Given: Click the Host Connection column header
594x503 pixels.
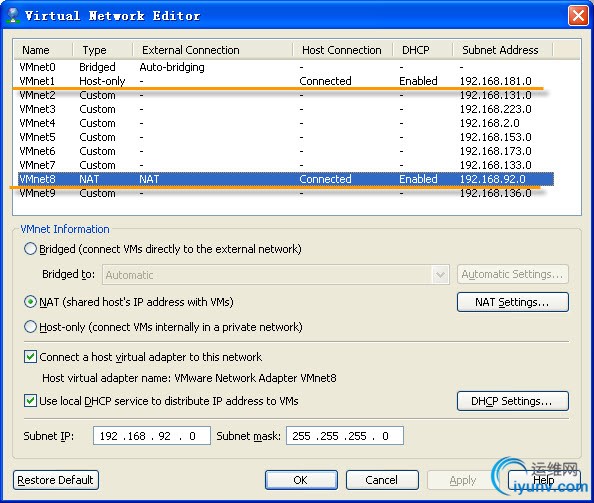Looking at the screenshot, I should pyautogui.click(x=342, y=50).
